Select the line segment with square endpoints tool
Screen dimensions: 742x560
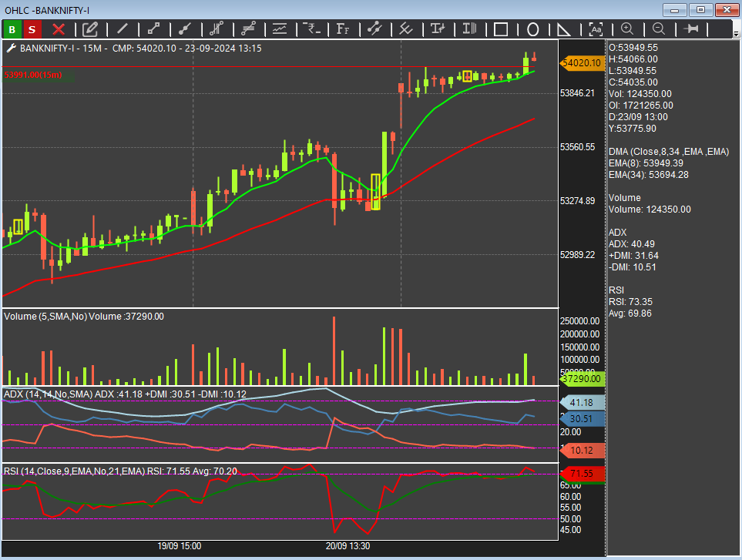tap(153, 29)
